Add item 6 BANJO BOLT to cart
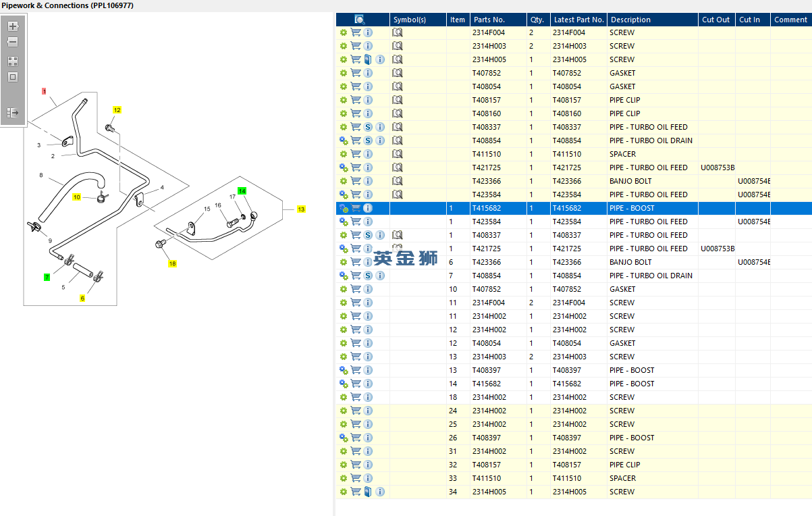 [356, 262]
